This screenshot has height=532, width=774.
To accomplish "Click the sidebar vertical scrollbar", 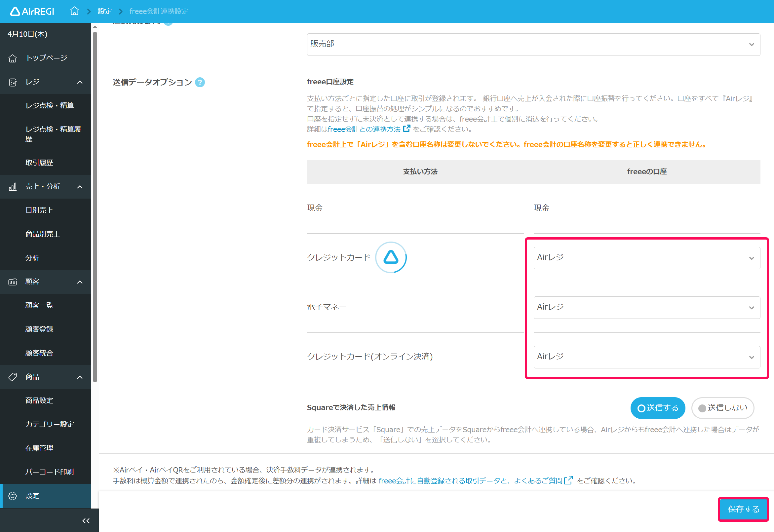I will [x=95, y=207].
